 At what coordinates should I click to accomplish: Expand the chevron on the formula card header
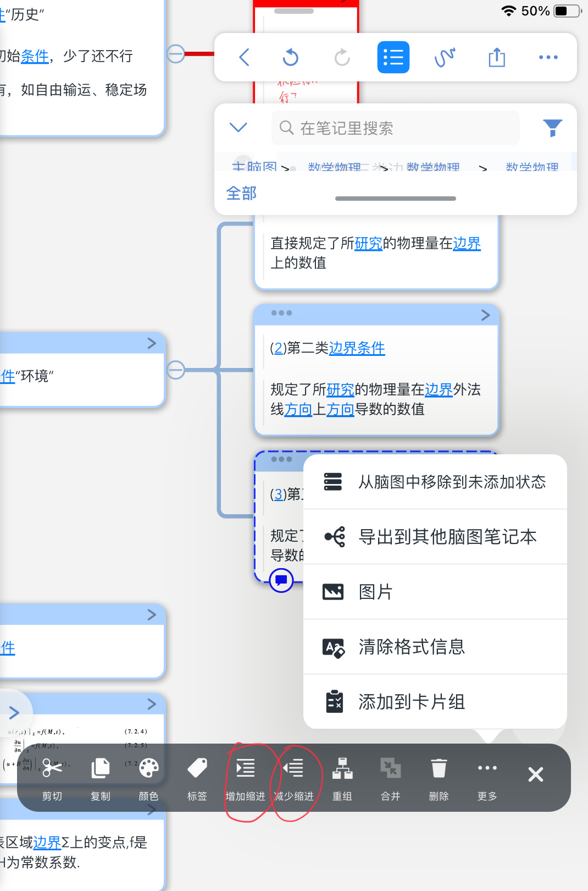pyautogui.click(x=152, y=704)
